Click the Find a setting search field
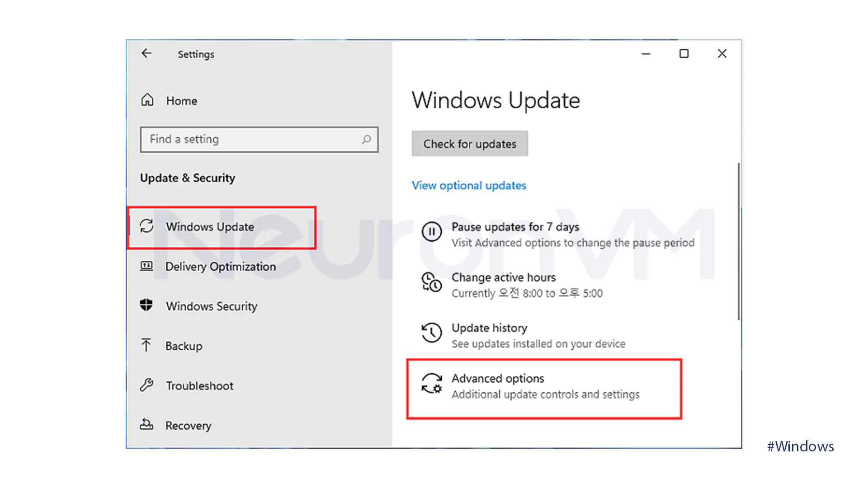The height and width of the screenshot is (488, 868). (x=259, y=139)
